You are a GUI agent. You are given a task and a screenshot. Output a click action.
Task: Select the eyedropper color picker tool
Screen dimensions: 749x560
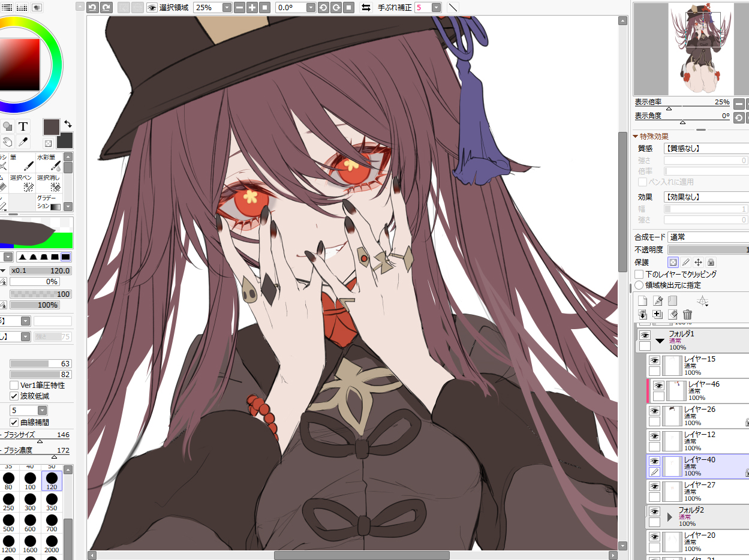pyautogui.click(x=23, y=142)
